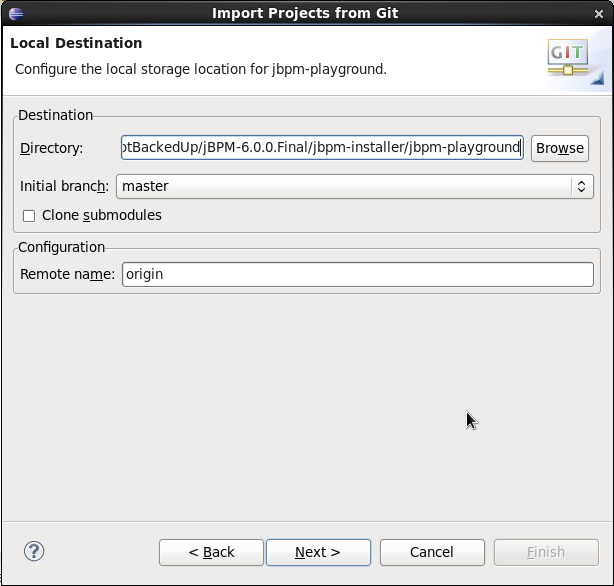This screenshot has height=586, width=614.
Task: Open the Initial branch combo box showing master
Action: pyautogui.click(x=344, y=186)
